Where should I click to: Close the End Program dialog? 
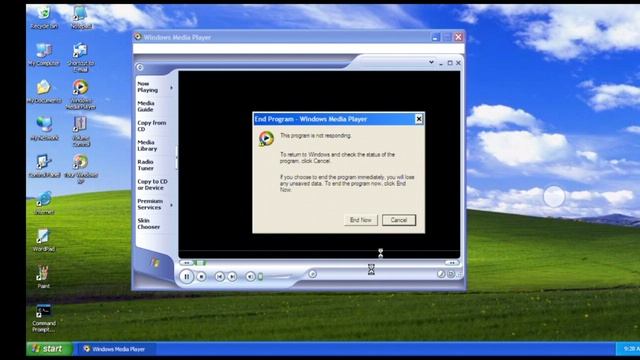tap(418, 119)
